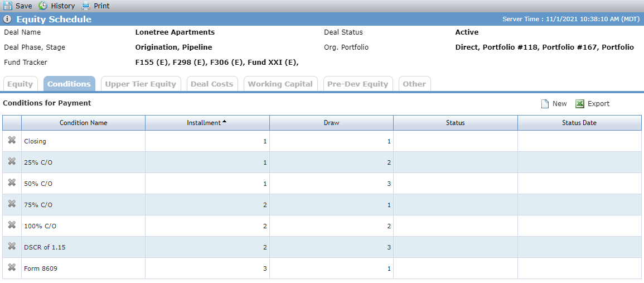
Task: Delete the Closing condition row
Action: 12,140
